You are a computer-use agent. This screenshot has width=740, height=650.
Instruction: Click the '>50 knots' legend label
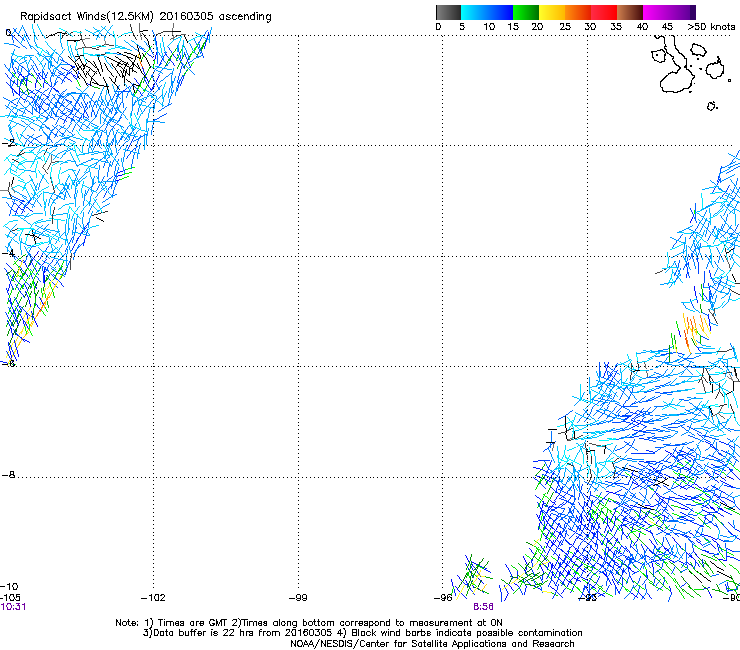(711, 27)
